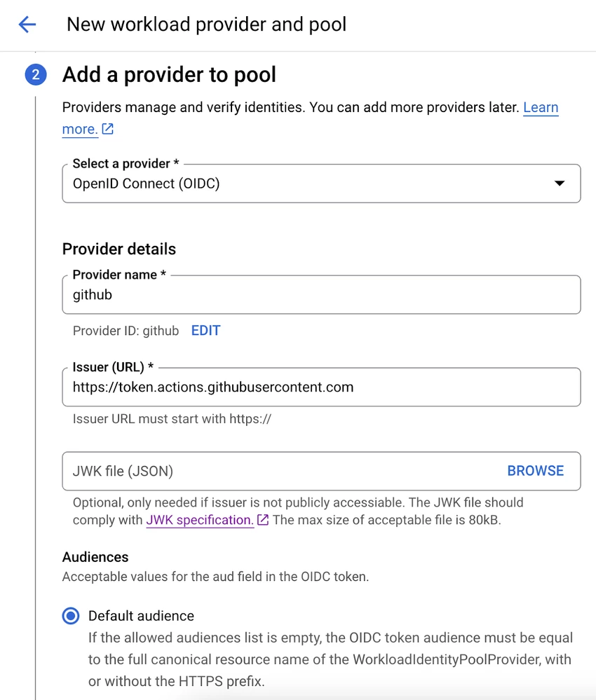Open the JWK specification link

pyautogui.click(x=200, y=520)
